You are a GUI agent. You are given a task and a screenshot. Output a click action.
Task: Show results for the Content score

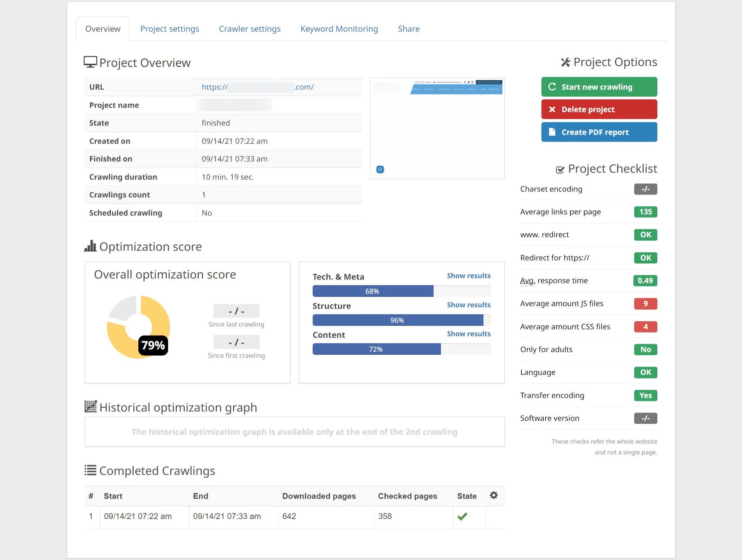[x=468, y=334]
